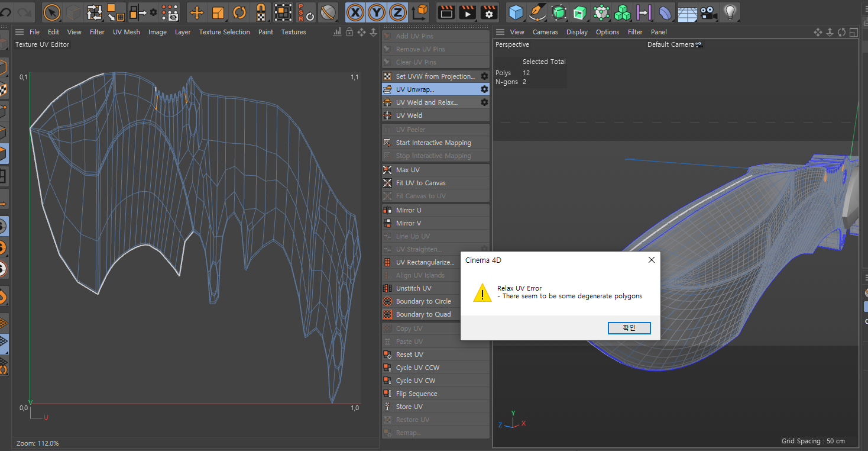Open the Spline Pen tool
The width and height of the screenshot is (868, 451).
click(x=537, y=12)
